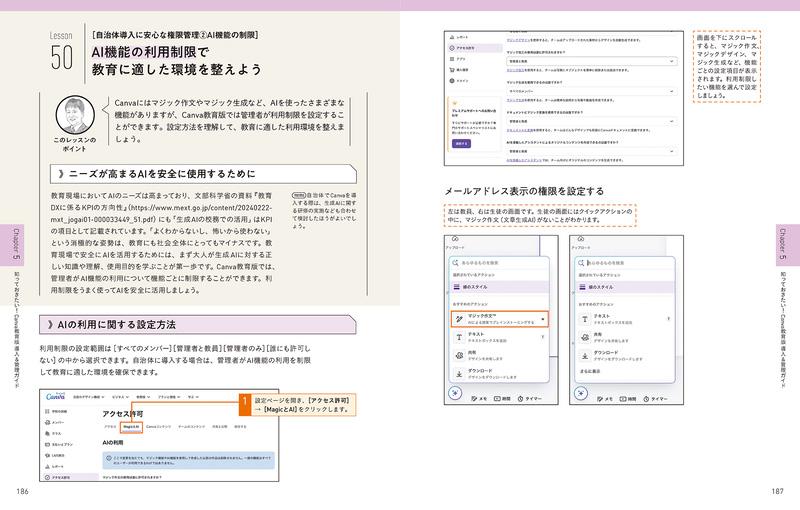
Task: Click the テキスト icon in the student quick actions
Action: 585,319
